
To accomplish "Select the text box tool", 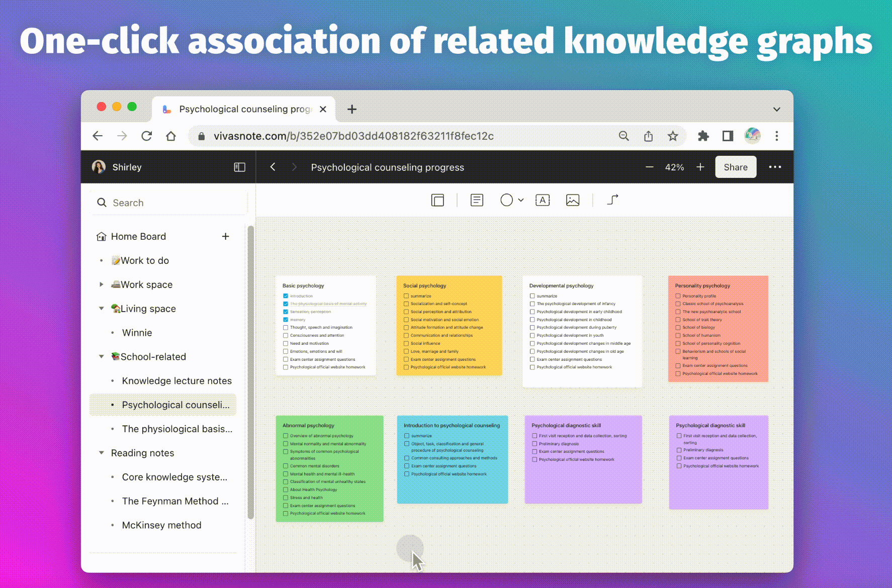I will click(543, 200).
